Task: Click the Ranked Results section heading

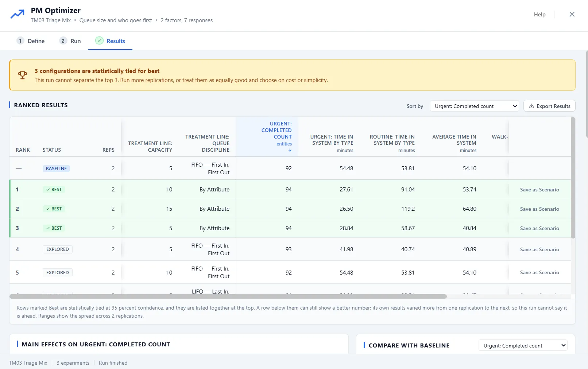Action: pyautogui.click(x=41, y=105)
